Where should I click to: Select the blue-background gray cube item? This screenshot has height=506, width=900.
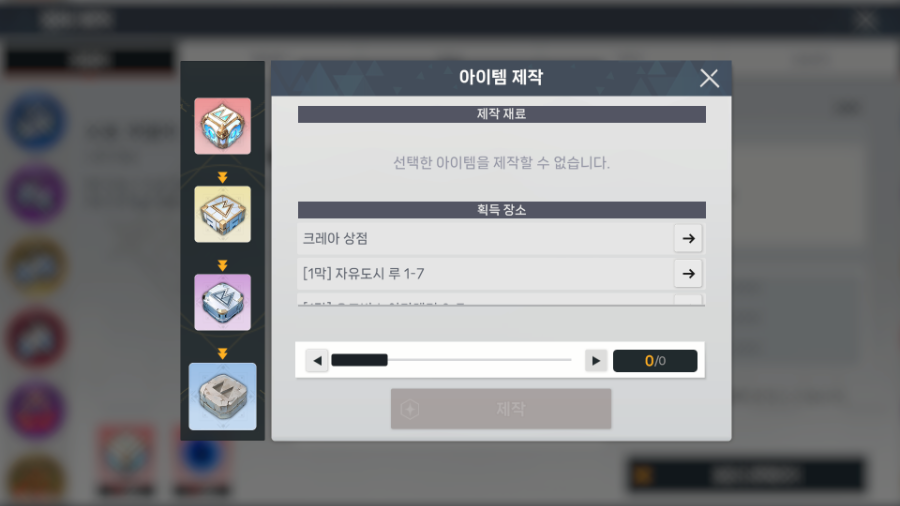(222, 396)
